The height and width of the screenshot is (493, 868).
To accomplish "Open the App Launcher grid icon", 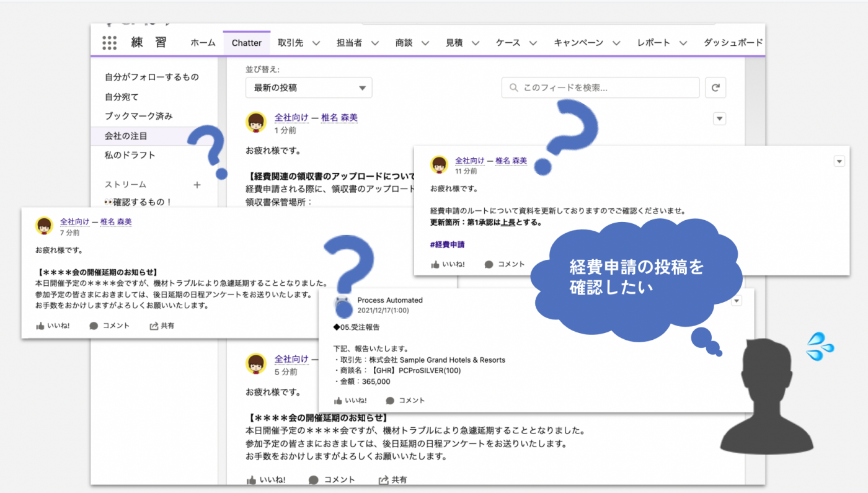I will tap(109, 43).
